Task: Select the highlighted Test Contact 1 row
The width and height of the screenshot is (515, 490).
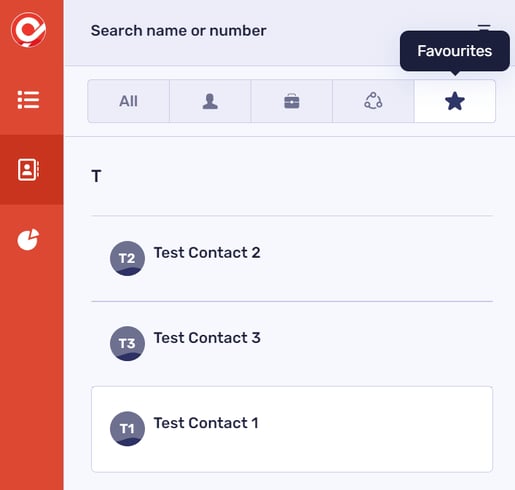Action: 292,429
